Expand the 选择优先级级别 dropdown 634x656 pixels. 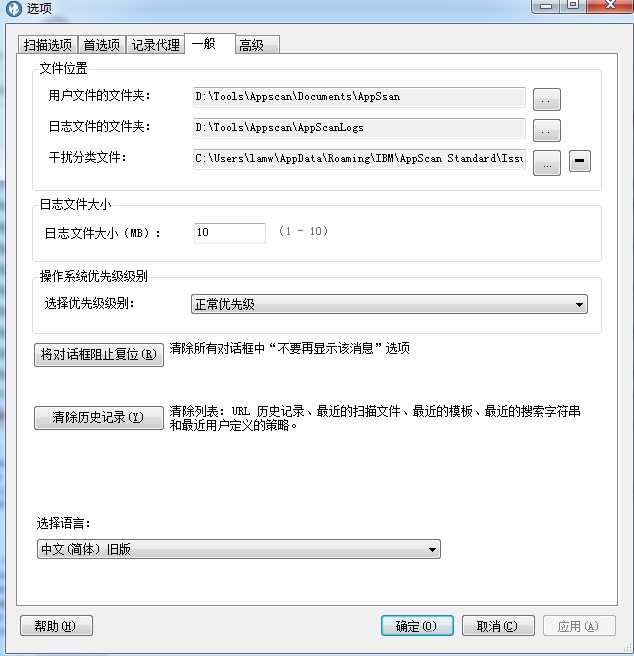pos(389,304)
